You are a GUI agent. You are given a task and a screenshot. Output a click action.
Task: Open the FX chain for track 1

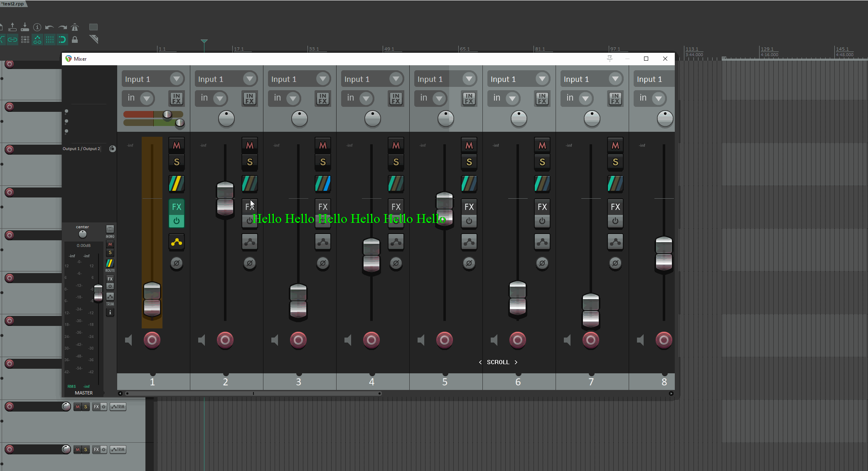point(177,207)
